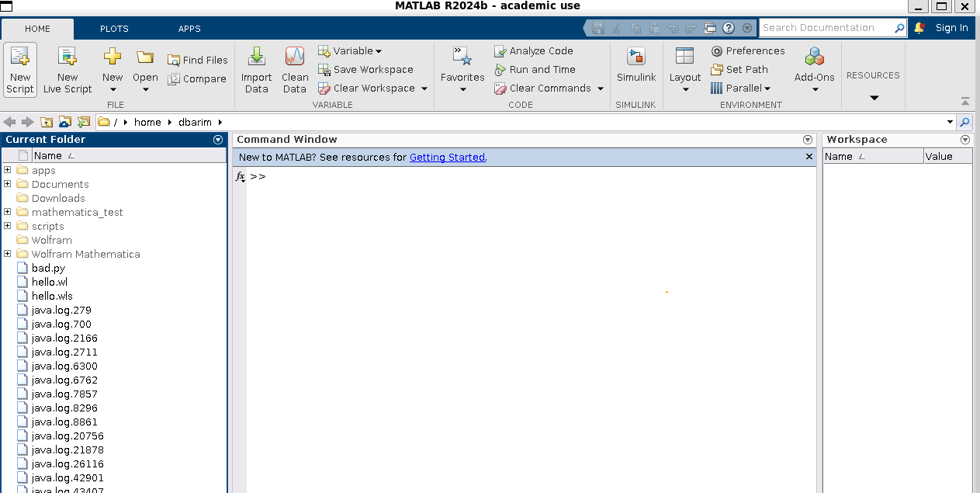The image size is (980, 493).
Task: Expand the apps folder
Action: tap(8, 170)
